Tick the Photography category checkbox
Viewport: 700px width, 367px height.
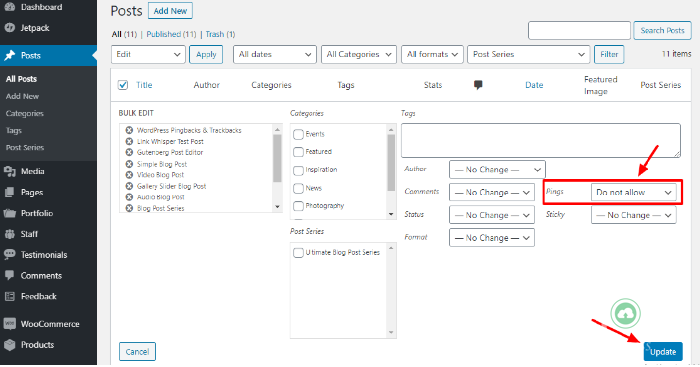(298, 206)
